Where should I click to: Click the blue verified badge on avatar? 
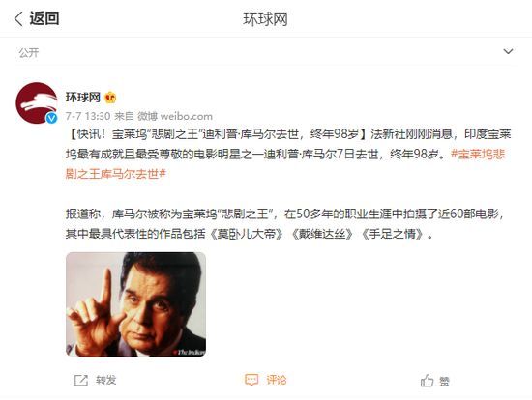(51, 118)
